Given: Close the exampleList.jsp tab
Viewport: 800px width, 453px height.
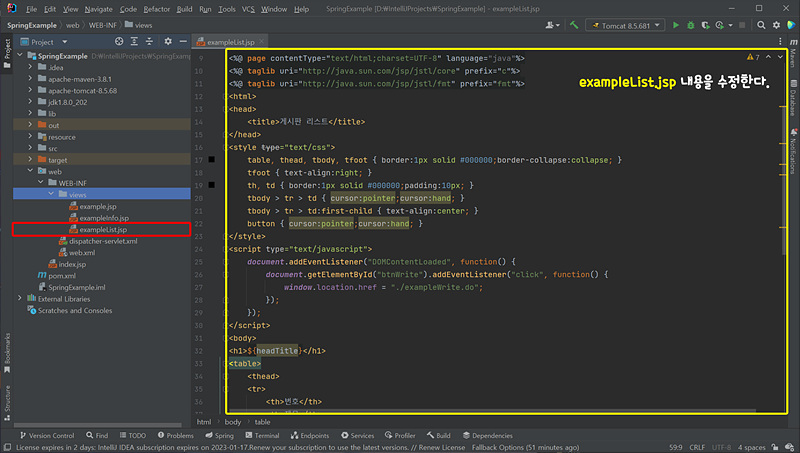Looking at the screenshot, I should 261,41.
